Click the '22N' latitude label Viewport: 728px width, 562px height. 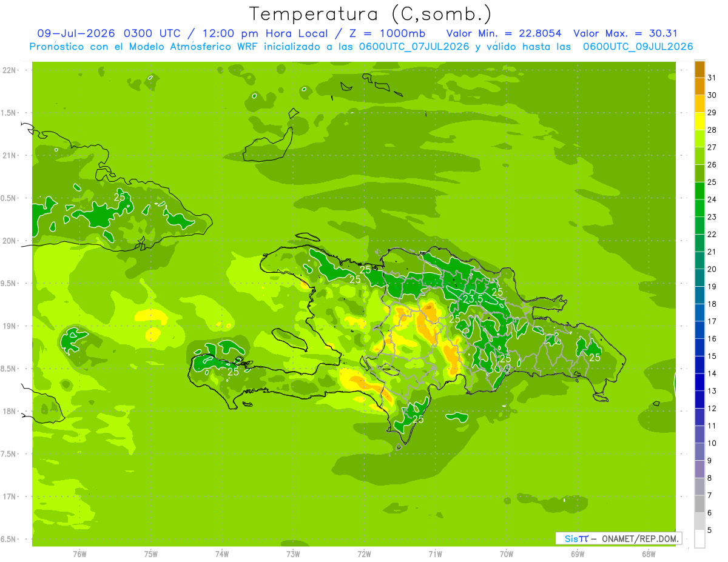pos(9,70)
